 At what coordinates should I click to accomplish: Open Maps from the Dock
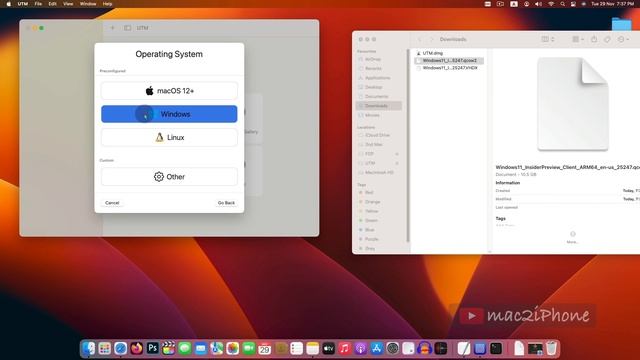[x=216, y=348]
